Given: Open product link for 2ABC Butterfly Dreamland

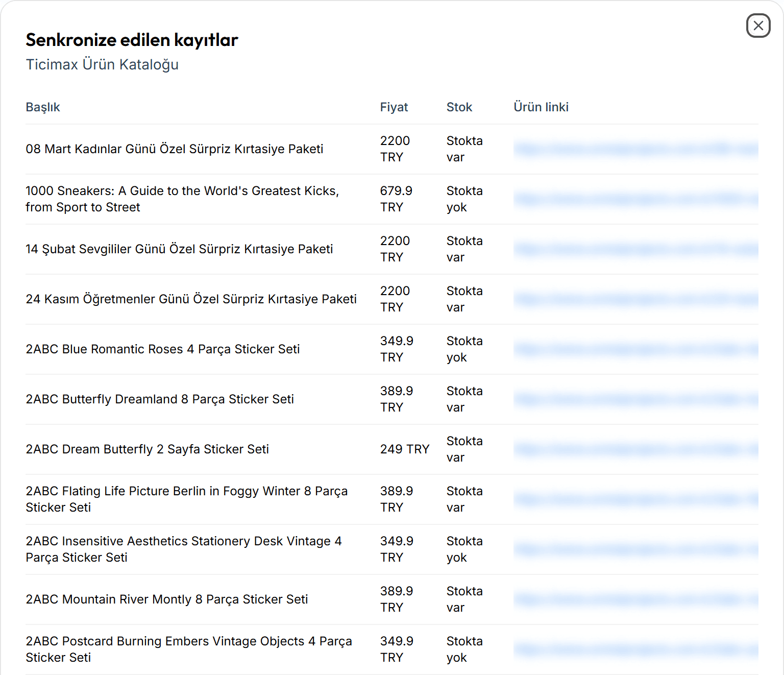Looking at the screenshot, I should click(x=636, y=399).
